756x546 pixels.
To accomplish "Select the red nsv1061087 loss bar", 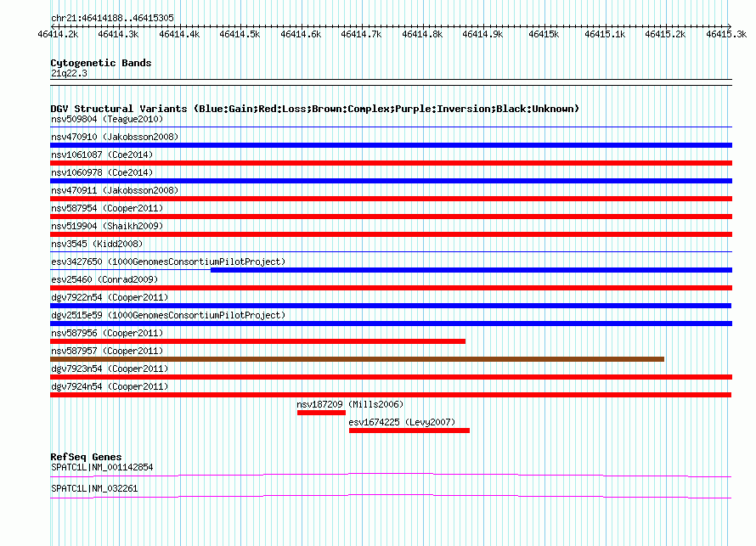I will click(x=391, y=163).
